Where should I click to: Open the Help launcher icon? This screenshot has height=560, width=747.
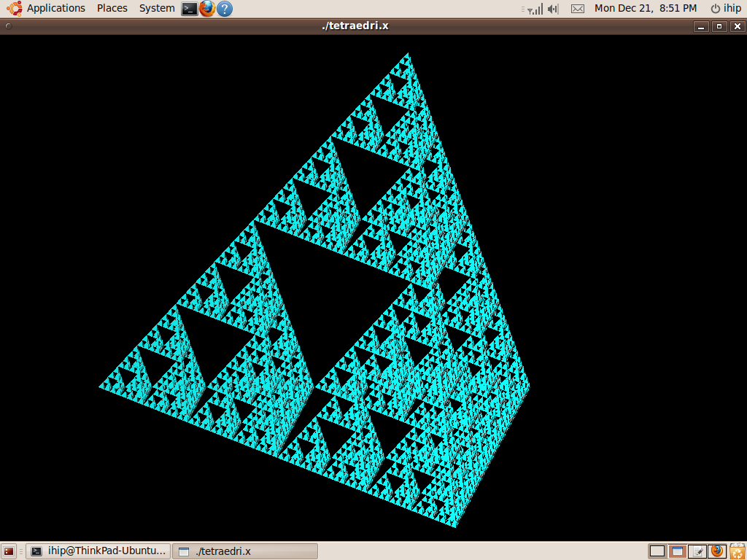225,9
